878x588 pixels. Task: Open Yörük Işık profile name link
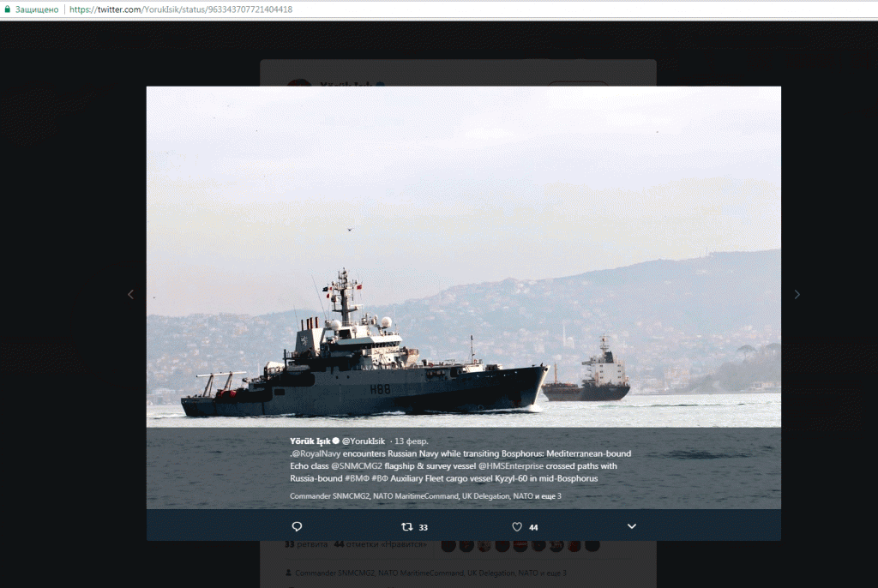(310, 441)
